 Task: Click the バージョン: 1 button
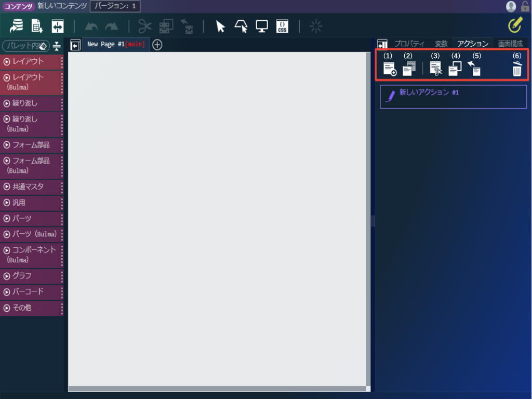coord(115,6)
